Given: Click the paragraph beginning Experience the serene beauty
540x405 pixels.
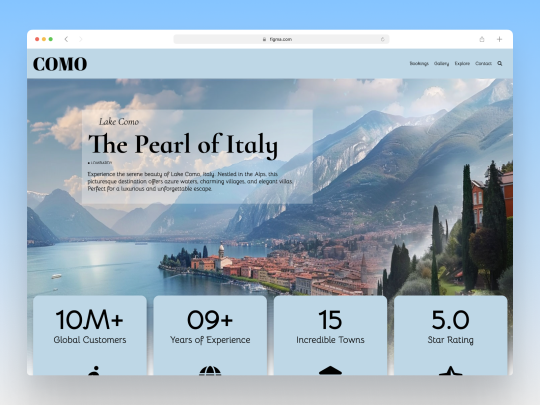Looking at the screenshot, I should click(190, 181).
